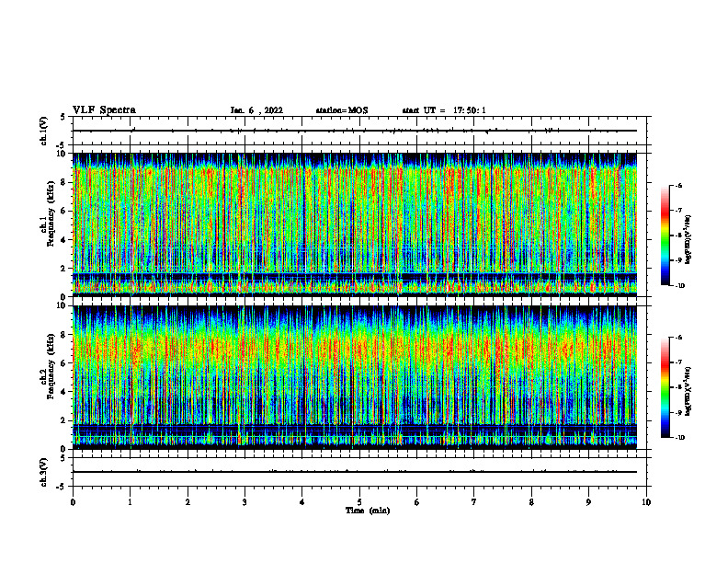Click the "-6" label on ch.1 color bar
Viewport: 728px width, 563px height.
678,185
